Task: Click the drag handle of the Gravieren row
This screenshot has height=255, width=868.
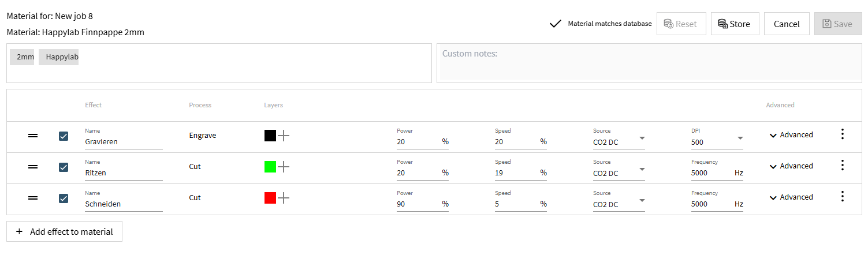Action: (33, 136)
